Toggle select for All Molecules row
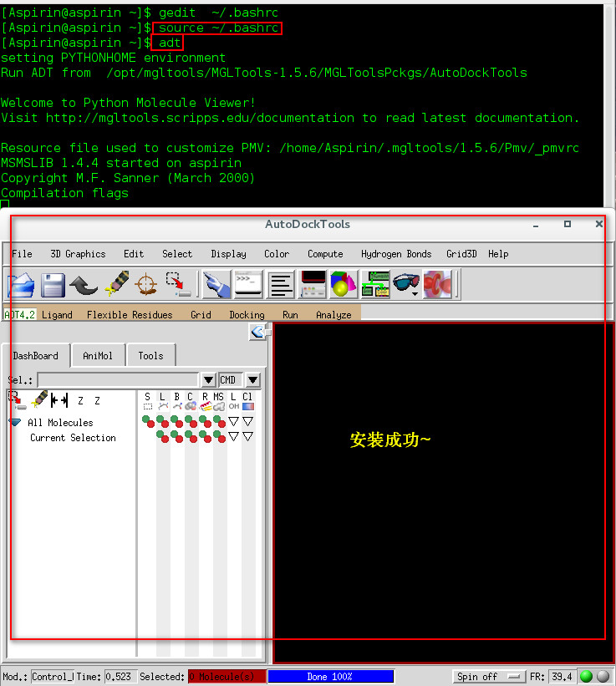 click(149, 422)
